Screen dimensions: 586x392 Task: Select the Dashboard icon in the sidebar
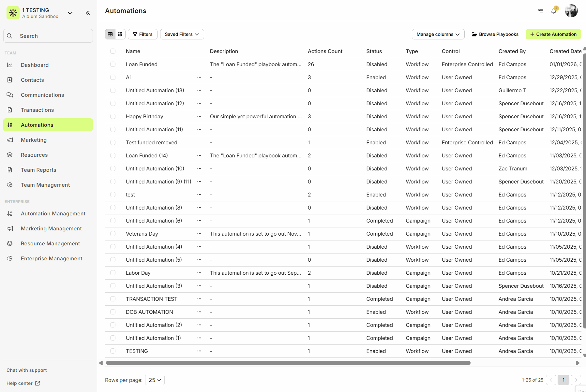tap(10, 65)
